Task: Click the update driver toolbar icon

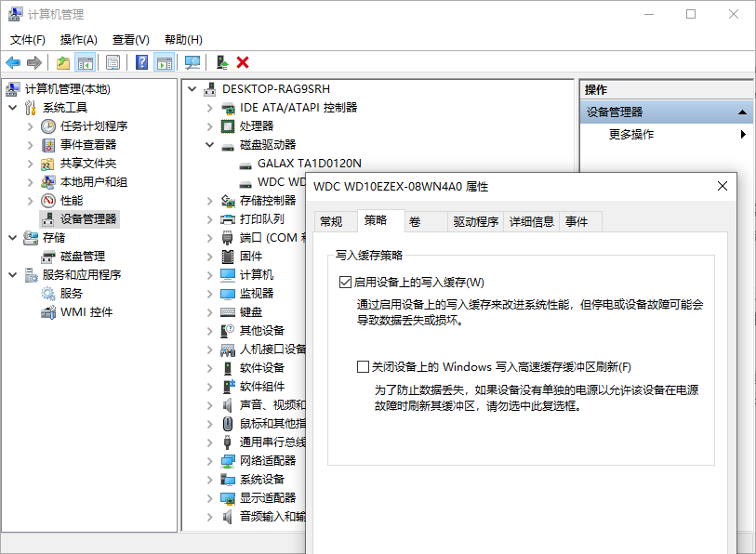Action: [222, 62]
